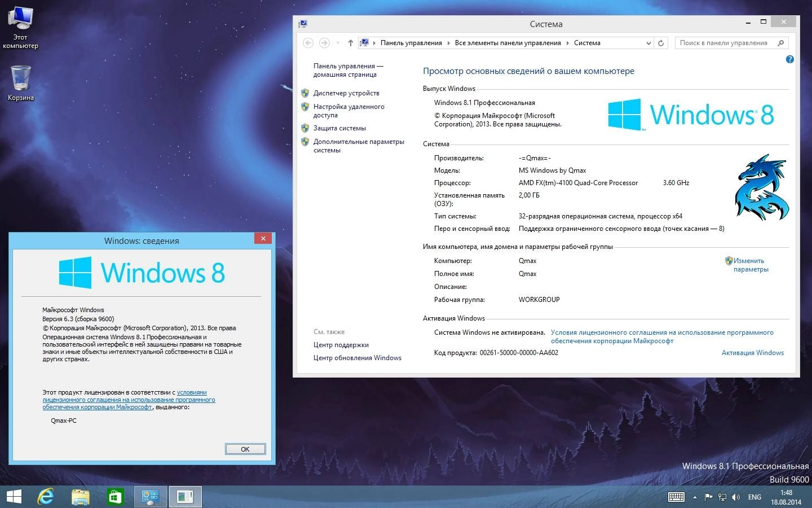Open Центр поддержки link
Viewport: 812px width, 508px height.
tap(341, 345)
